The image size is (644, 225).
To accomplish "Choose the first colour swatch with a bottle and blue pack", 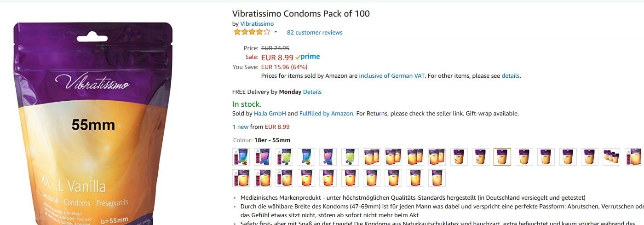I will tap(241, 157).
